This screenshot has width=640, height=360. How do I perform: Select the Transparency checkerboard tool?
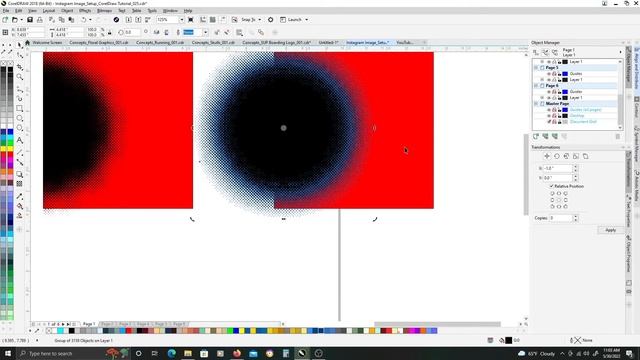pyautogui.click(x=20, y=184)
